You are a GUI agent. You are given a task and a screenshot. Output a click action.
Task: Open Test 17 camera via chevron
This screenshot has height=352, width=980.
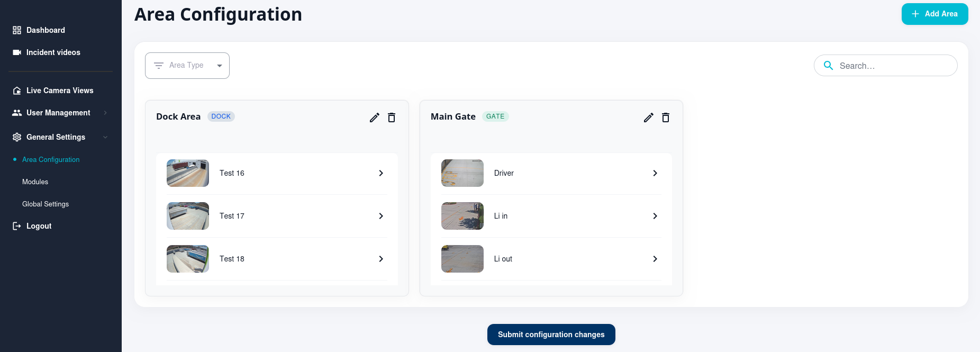381,216
